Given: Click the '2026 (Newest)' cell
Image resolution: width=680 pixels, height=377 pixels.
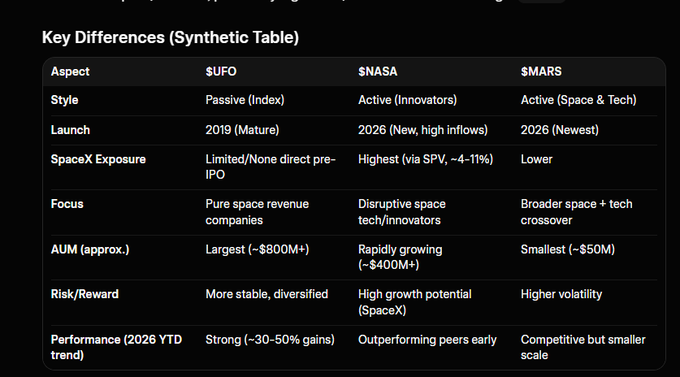Looking at the screenshot, I should coord(560,130).
